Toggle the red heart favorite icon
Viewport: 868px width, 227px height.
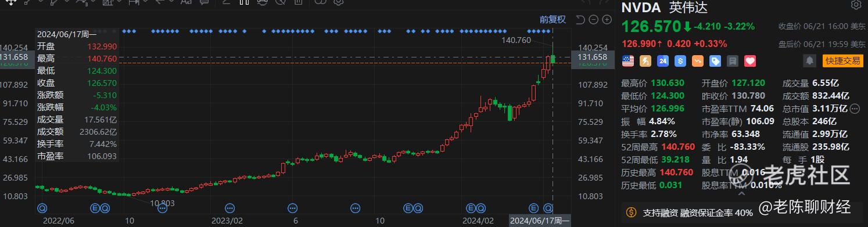[x=749, y=60]
